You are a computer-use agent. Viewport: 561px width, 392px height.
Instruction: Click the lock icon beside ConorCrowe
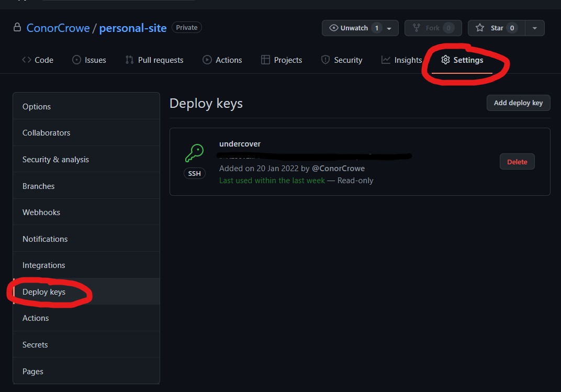click(x=17, y=27)
